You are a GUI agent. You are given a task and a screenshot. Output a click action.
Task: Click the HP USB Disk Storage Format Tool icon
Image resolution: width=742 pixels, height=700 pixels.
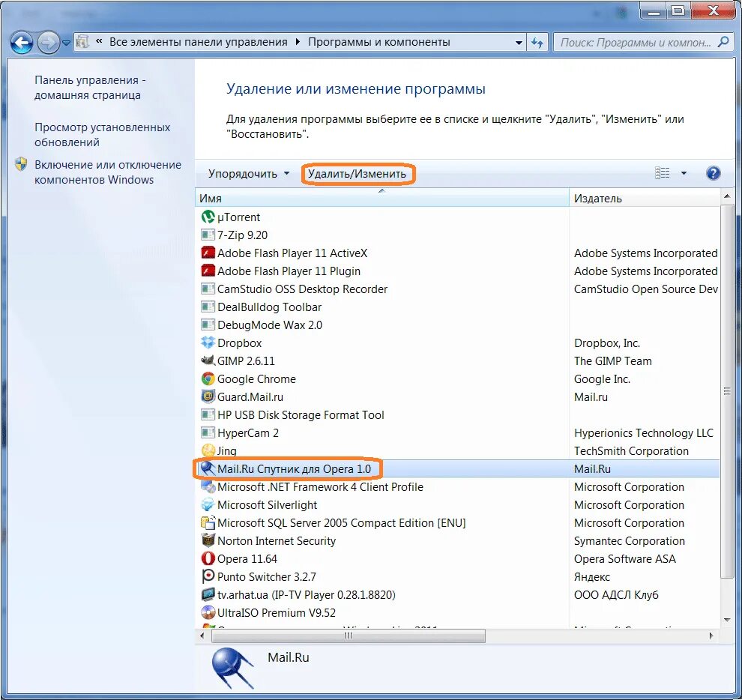208,414
